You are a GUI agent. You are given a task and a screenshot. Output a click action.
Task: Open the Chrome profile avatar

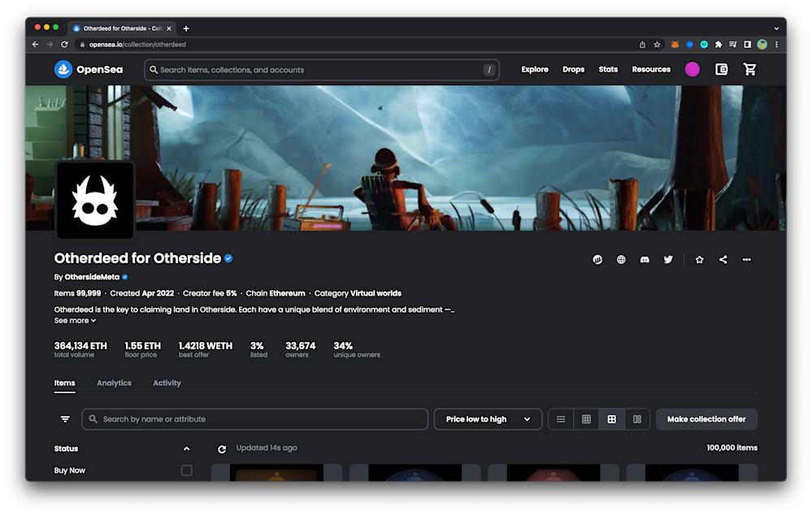(x=762, y=45)
